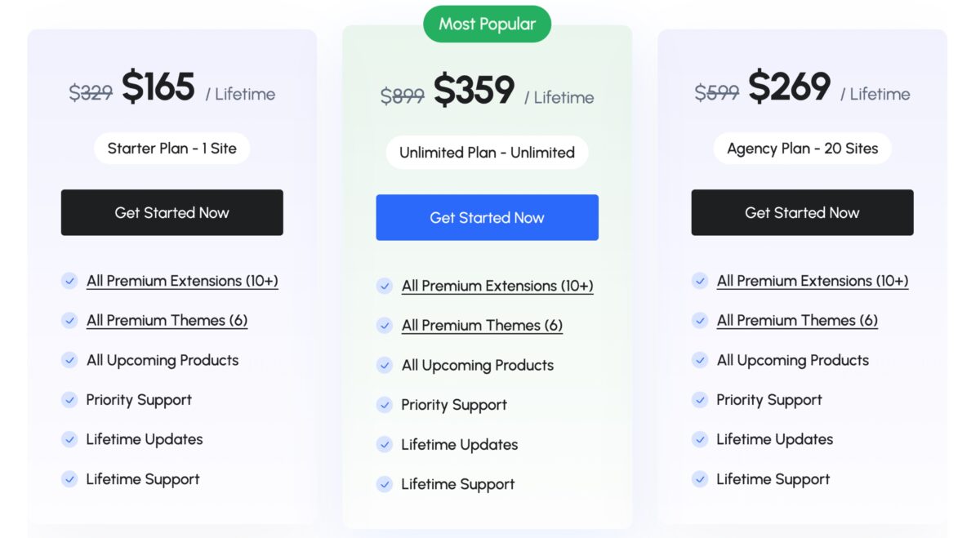980x538 pixels.
Task: Click the Unlimited Plan - Unlimited pill
Action: [x=487, y=153]
